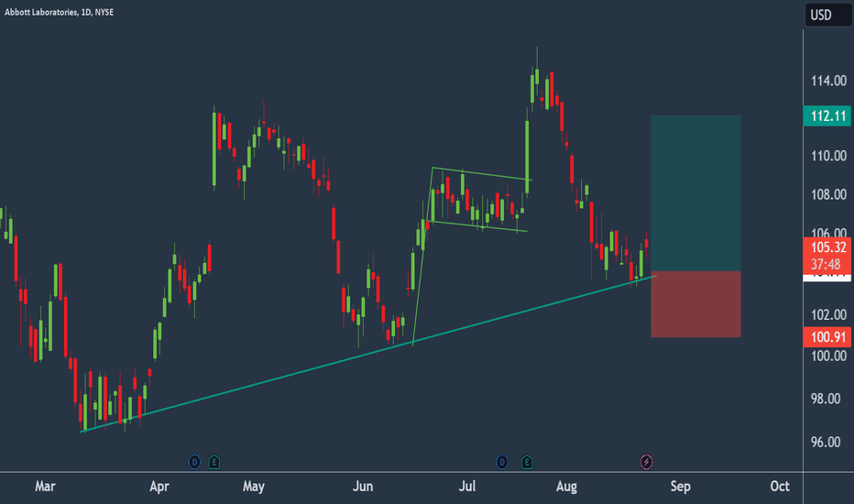Click the Mar label on time axis
Image resolution: width=854 pixels, height=504 pixels.
(x=45, y=486)
